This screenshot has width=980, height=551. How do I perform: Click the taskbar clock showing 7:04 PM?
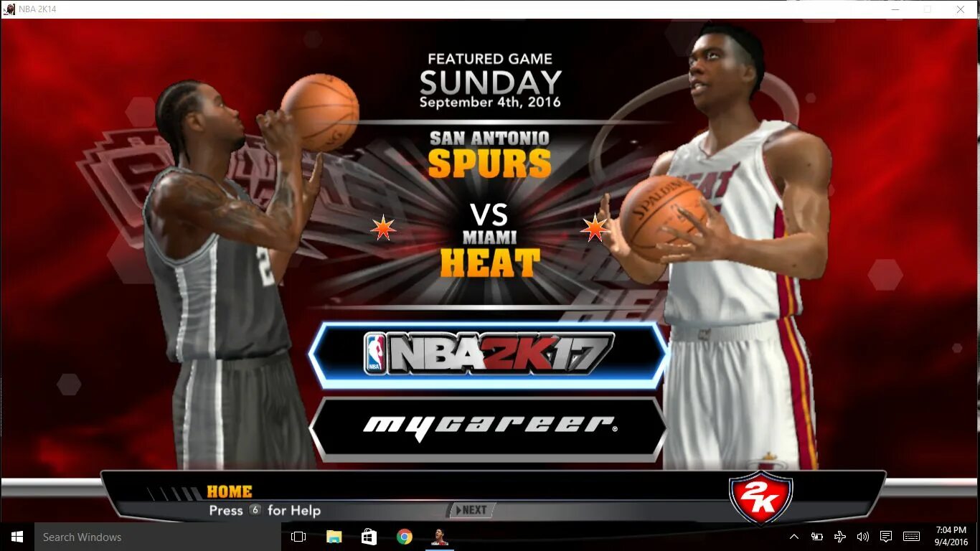pos(951,537)
